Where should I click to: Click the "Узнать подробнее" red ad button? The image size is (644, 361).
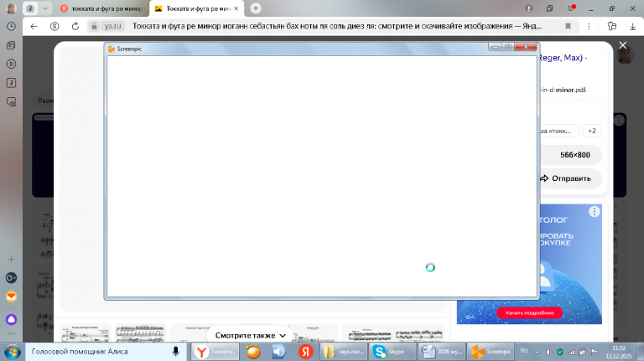click(529, 313)
